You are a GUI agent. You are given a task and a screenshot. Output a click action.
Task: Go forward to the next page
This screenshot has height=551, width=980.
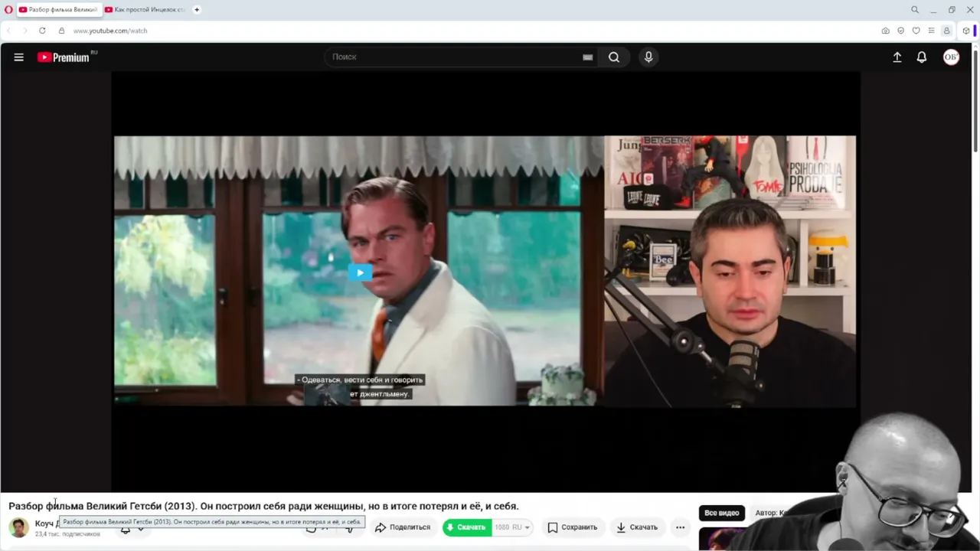pos(24,31)
